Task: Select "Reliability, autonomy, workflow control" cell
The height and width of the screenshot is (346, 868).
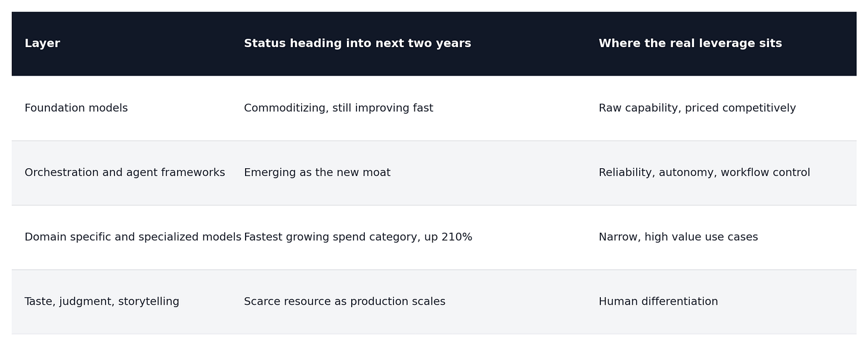Action: (x=704, y=172)
